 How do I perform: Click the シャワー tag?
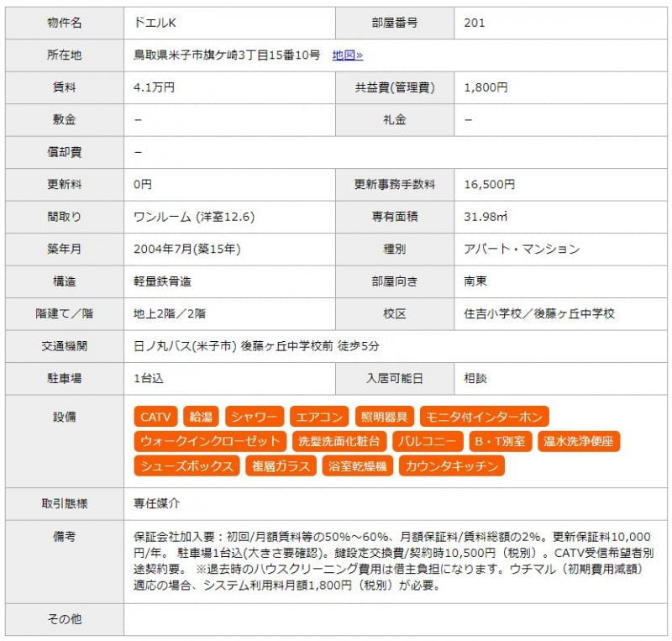tap(254, 417)
